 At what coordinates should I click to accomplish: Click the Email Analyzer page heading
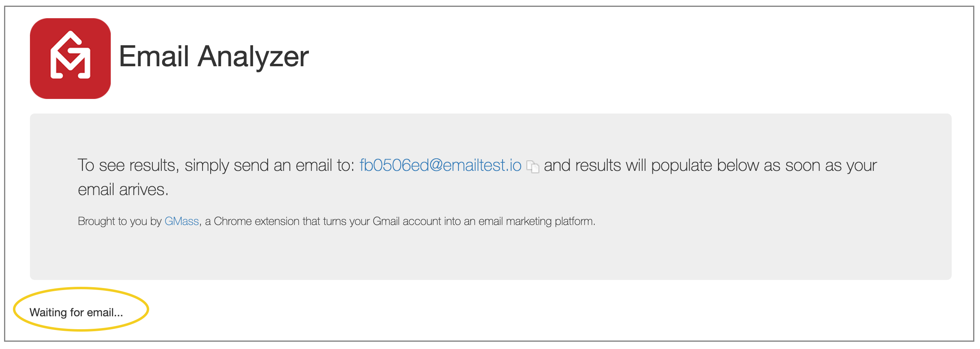[214, 57]
